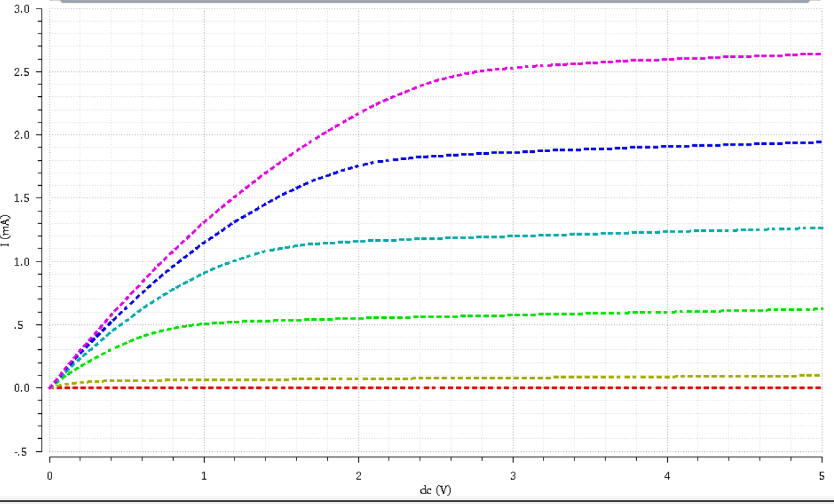
Task: Click x-axis tick label 2
Action: tap(358, 476)
